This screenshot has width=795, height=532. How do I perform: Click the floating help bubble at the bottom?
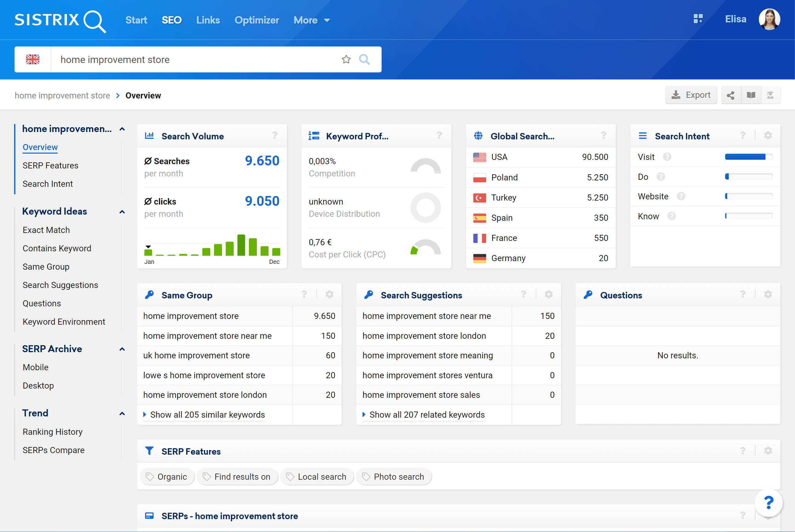(x=768, y=502)
